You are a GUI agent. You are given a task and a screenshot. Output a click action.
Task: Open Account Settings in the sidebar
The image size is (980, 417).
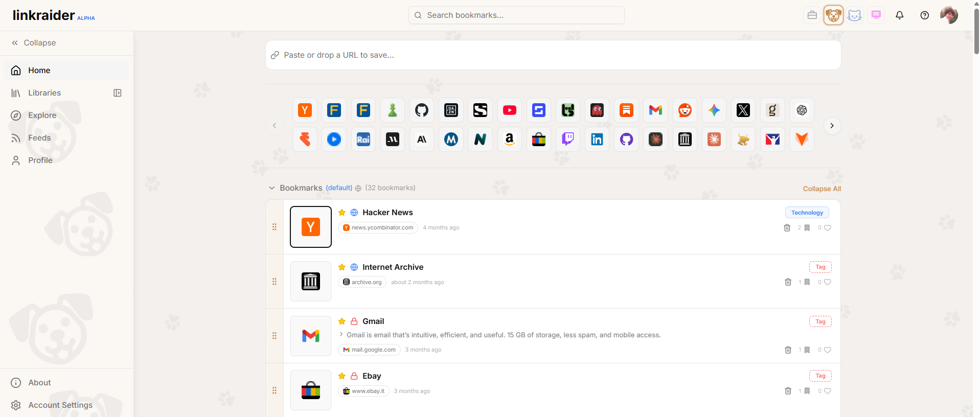click(x=66, y=405)
